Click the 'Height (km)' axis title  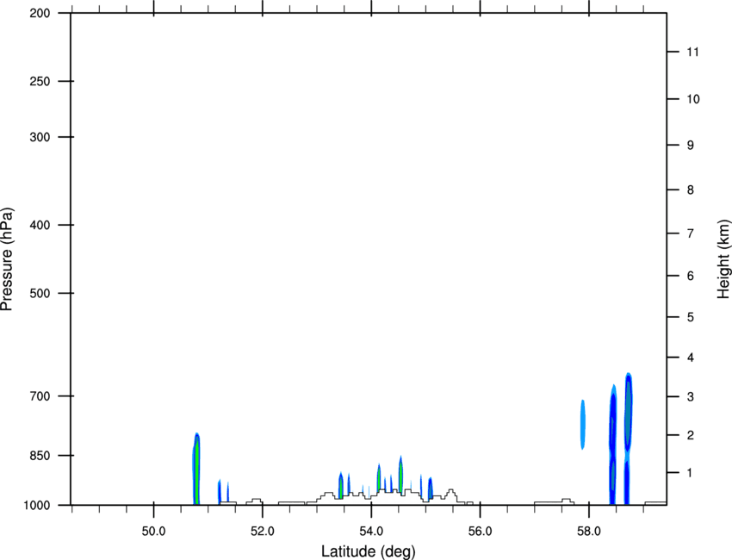click(723, 258)
